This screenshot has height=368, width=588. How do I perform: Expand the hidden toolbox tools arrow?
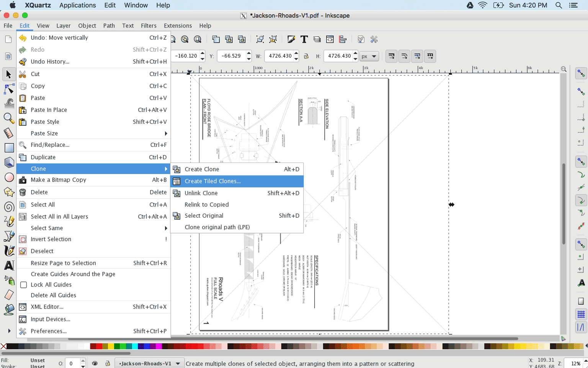coord(9,331)
